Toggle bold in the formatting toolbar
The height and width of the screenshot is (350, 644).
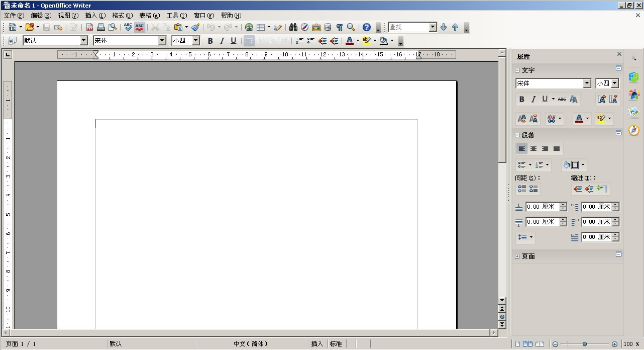[x=210, y=41]
